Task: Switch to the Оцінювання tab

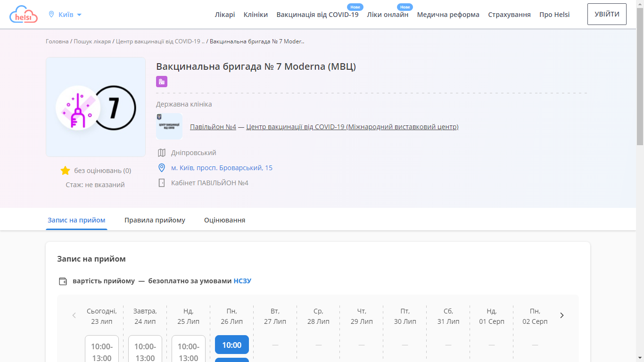Action: click(224, 220)
